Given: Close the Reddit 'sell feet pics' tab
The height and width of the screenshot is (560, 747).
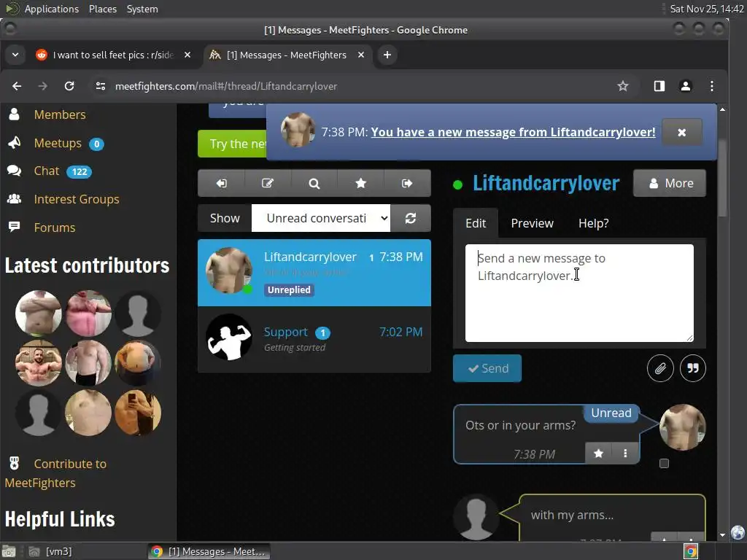Looking at the screenshot, I should (187, 55).
